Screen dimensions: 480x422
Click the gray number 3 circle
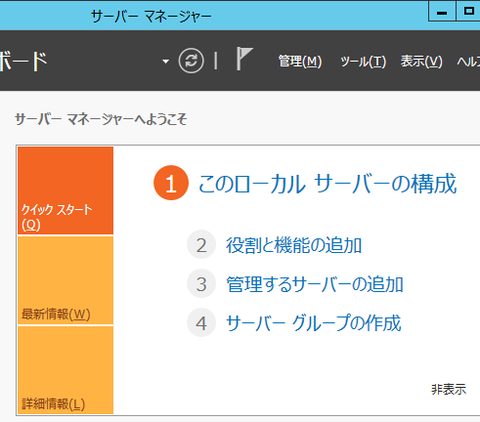pyautogui.click(x=201, y=284)
